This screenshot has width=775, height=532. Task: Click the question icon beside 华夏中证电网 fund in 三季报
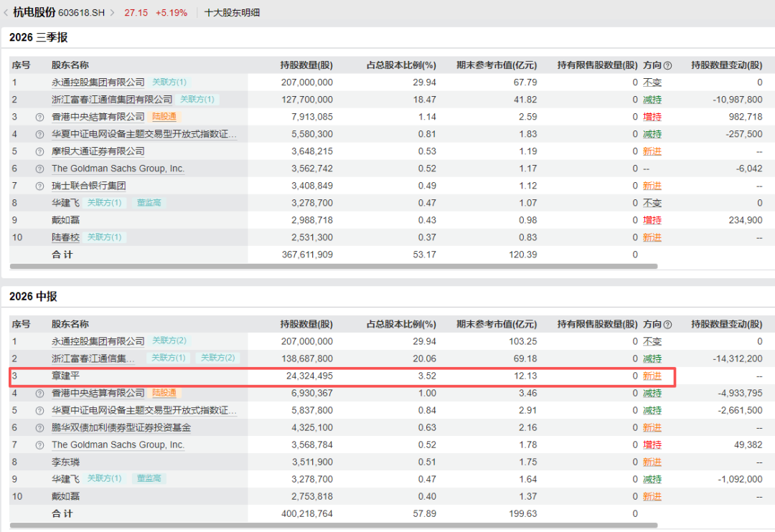click(39, 134)
